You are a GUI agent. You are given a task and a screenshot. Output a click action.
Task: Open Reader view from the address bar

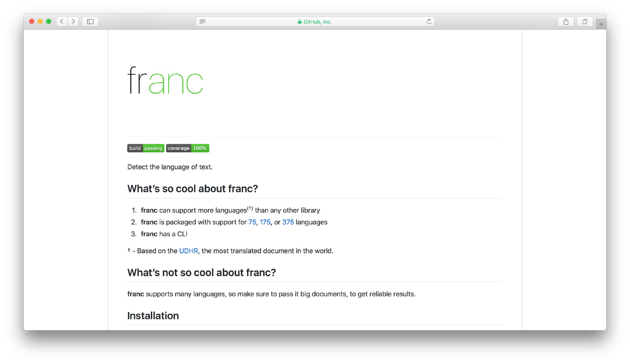[x=203, y=21]
